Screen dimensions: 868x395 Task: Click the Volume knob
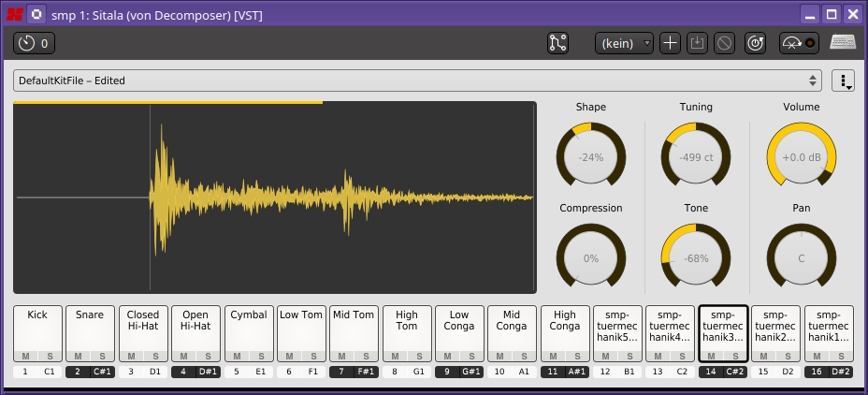point(801,157)
